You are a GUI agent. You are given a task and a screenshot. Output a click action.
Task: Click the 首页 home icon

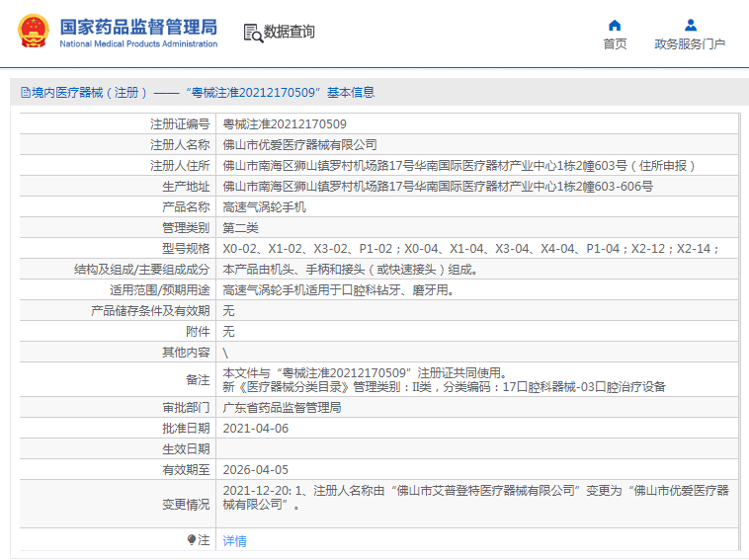click(x=615, y=25)
